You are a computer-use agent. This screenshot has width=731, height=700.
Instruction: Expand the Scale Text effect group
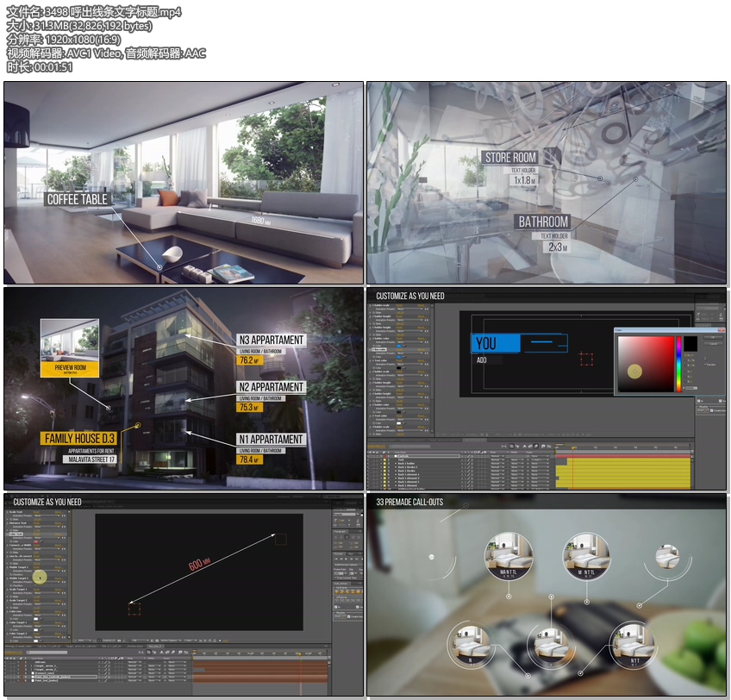pos(8,512)
